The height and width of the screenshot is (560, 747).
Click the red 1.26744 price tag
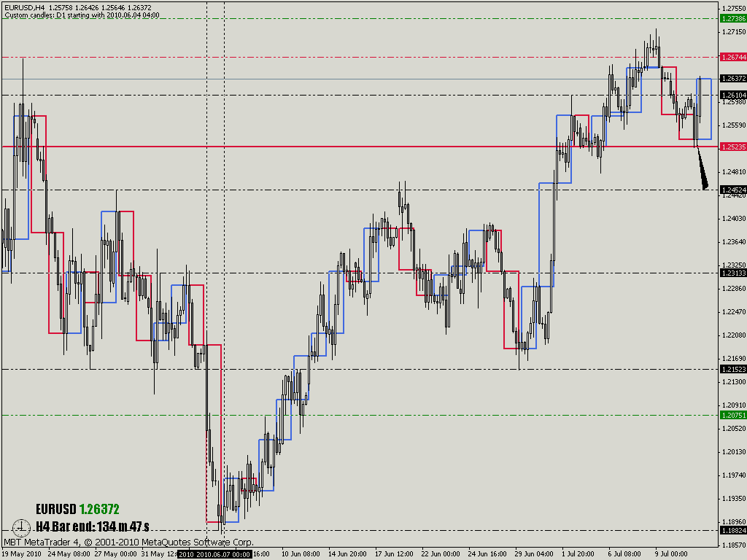734,57
